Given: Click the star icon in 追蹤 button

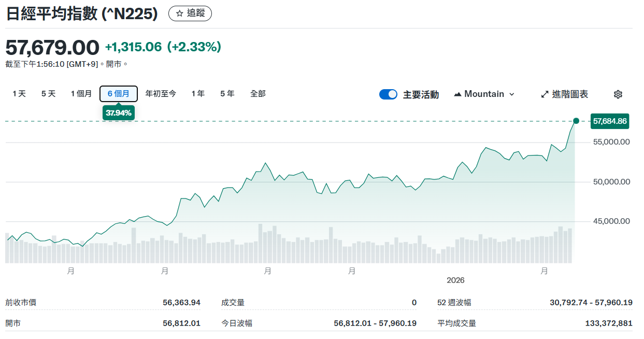Looking at the screenshot, I should [179, 14].
